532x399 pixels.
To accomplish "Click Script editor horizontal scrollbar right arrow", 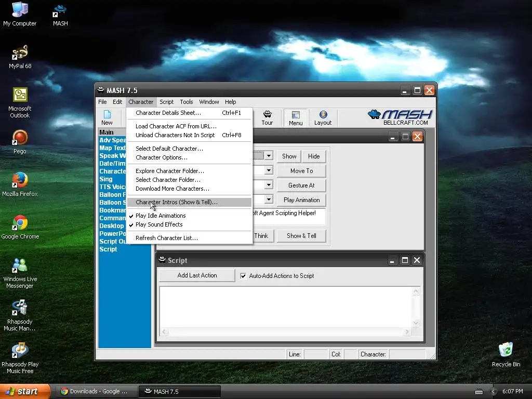I will [x=407, y=332].
